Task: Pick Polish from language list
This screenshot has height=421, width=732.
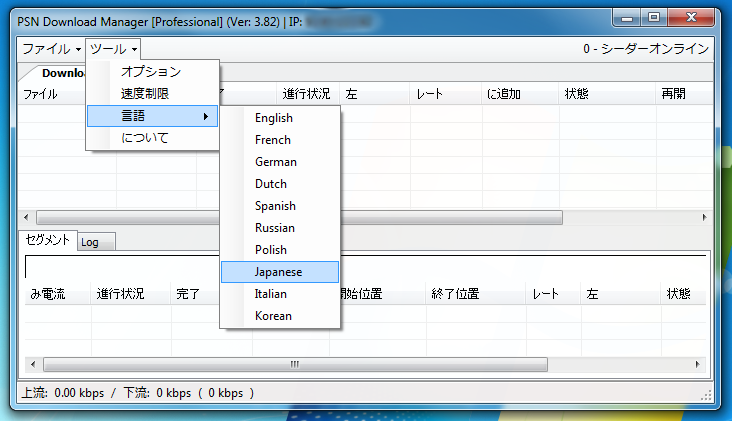Action: click(280, 250)
